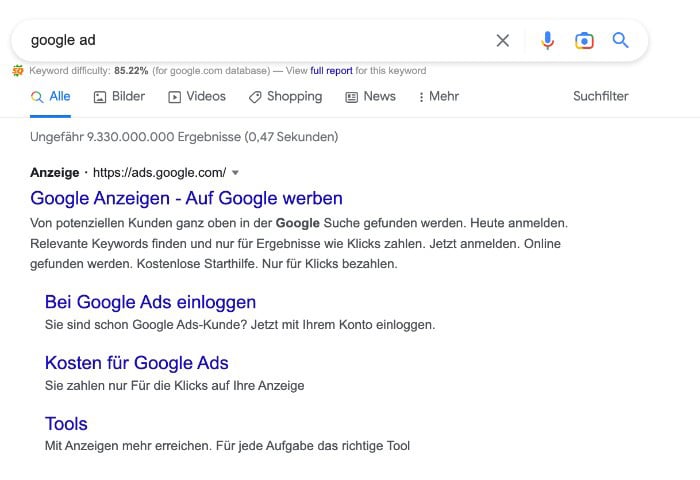The image size is (700, 480).
Task: Switch to the Bilder tab
Action: [119, 96]
